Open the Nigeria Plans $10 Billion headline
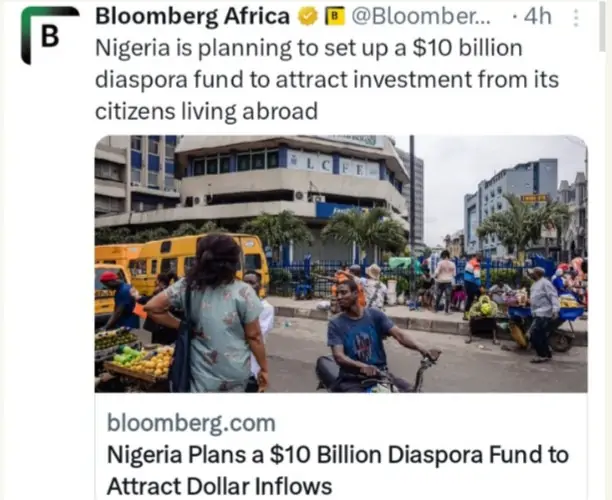Screen dimensions: 612x500 (x=337, y=470)
